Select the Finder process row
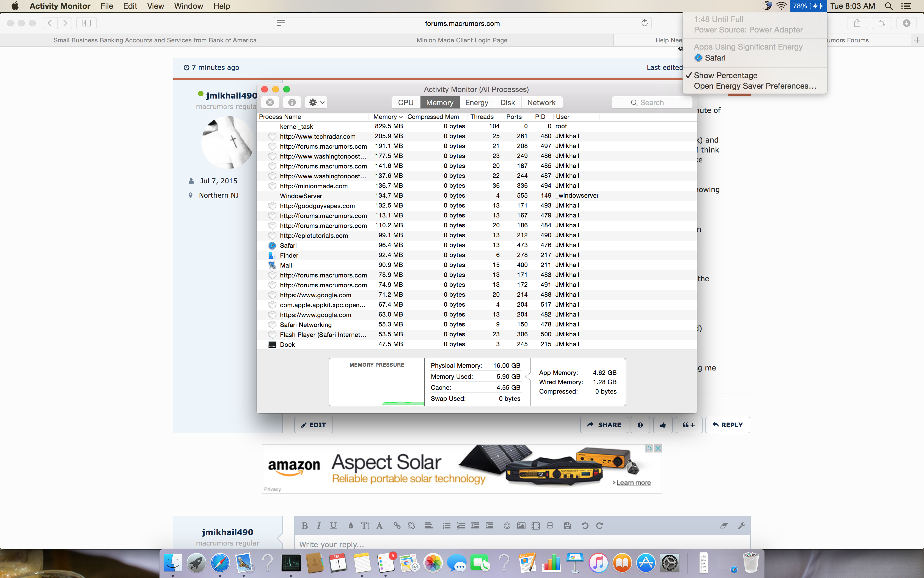 (477, 255)
